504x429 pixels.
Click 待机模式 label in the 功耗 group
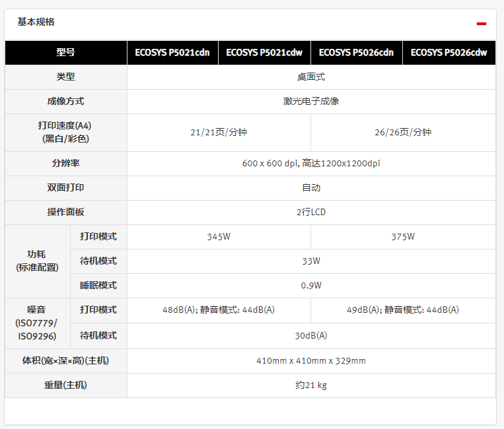[98, 261]
